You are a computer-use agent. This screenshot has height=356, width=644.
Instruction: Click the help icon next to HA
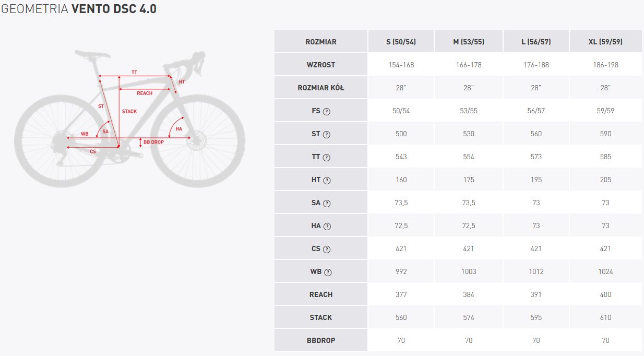[x=327, y=226]
